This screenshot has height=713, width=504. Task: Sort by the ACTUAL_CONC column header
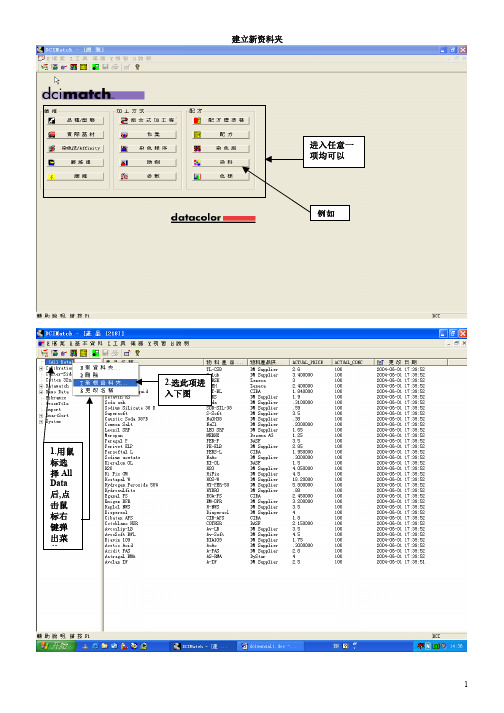point(352,362)
